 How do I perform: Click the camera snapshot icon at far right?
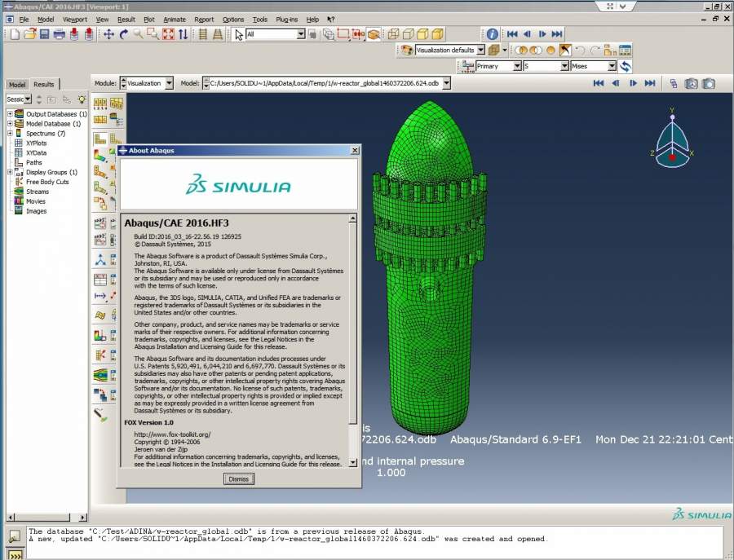(710, 83)
